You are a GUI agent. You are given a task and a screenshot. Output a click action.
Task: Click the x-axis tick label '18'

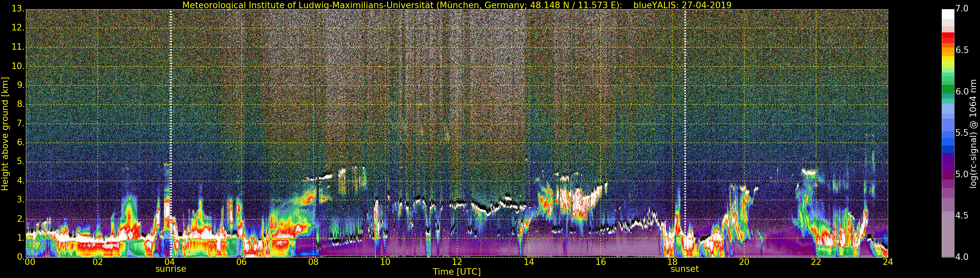(x=673, y=262)
